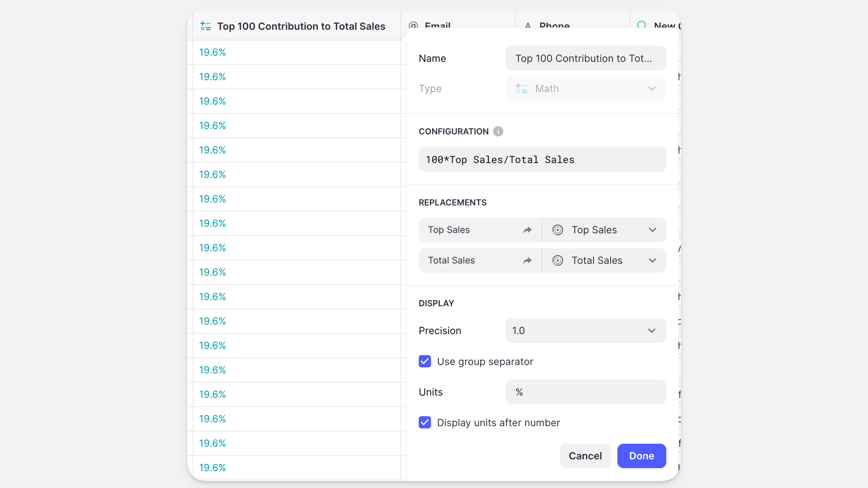The width and height of the screenshot is (868, 488).
Task: Click the Configuration info icon
Action: [x=498, y=131]
